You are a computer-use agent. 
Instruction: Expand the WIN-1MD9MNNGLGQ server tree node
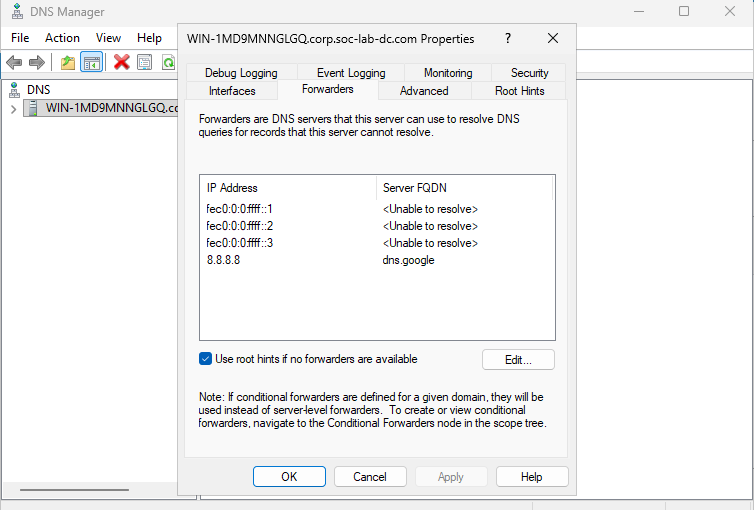tap(13, 109)
